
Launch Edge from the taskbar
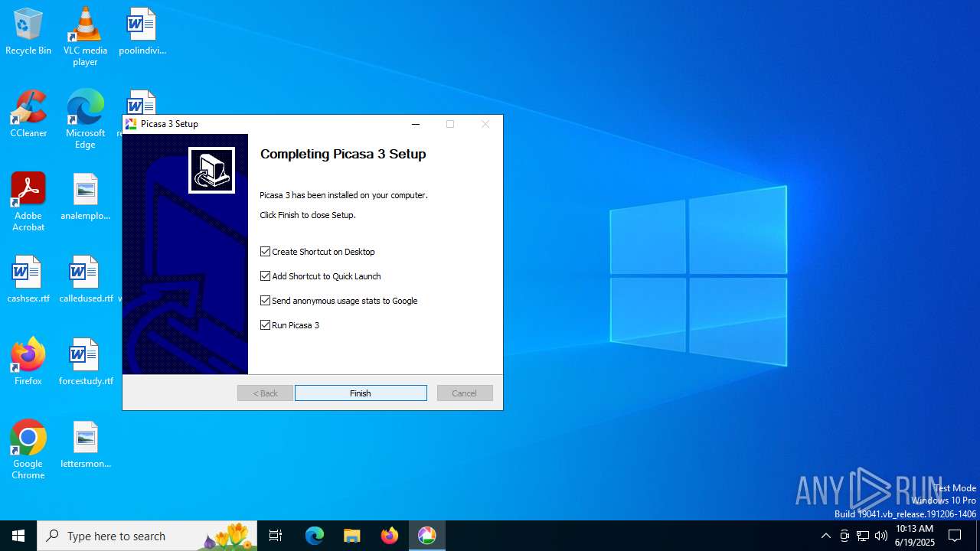[315, 536]
